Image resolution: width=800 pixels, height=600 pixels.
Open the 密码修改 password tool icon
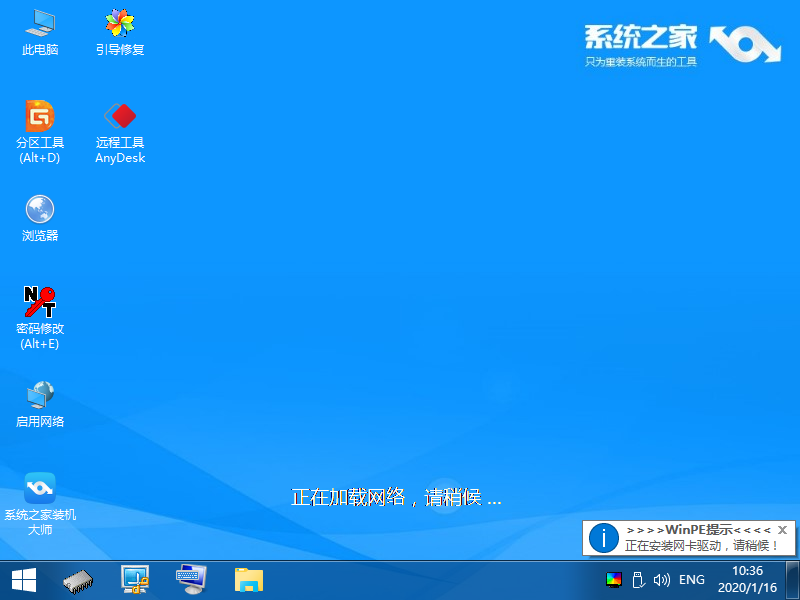tap(40, 303)
